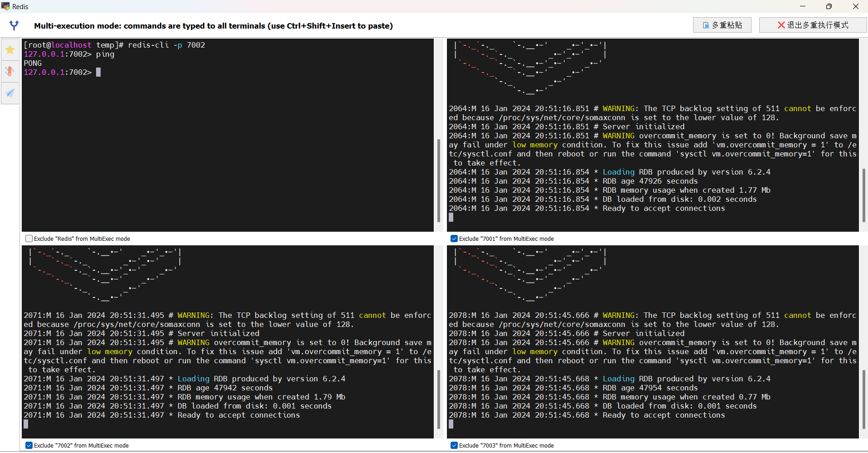This screenshot has width=868, height=453.
Task: Click the 'ping' command line at 127.0.0.1:7002
Action: pos(69,54)
